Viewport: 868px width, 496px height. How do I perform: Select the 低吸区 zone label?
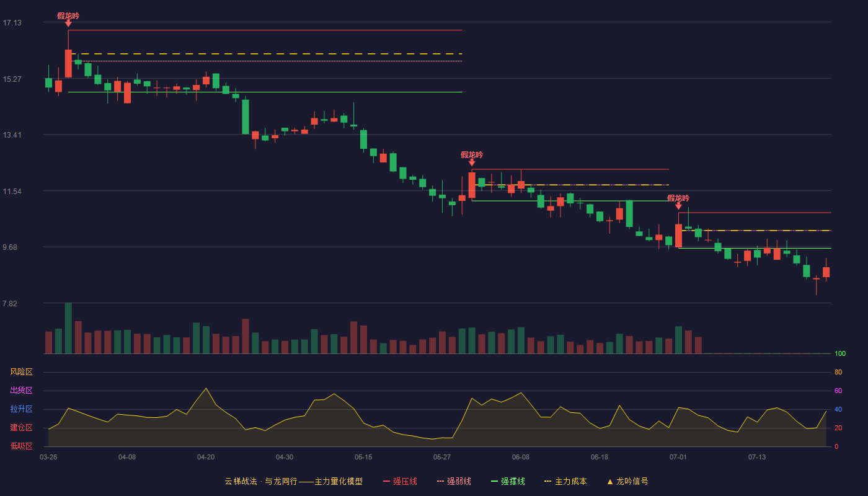21,446
